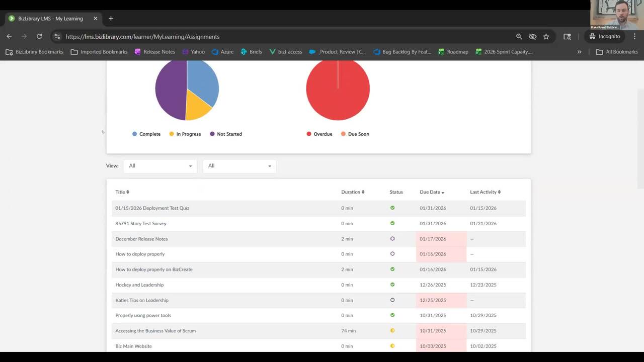Open a new browser tab with plus icon
The width and height of the screenshot is (644, 362).
pos(111,19)
